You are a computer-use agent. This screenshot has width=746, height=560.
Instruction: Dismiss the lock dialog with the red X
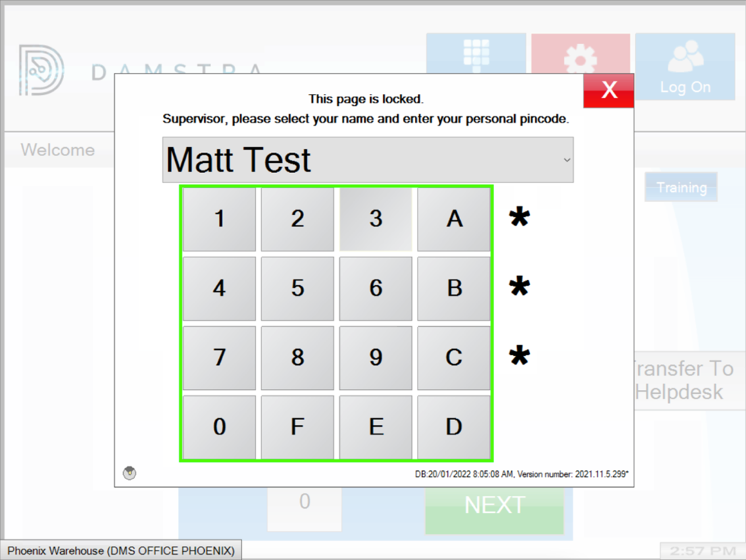(608, 89)
